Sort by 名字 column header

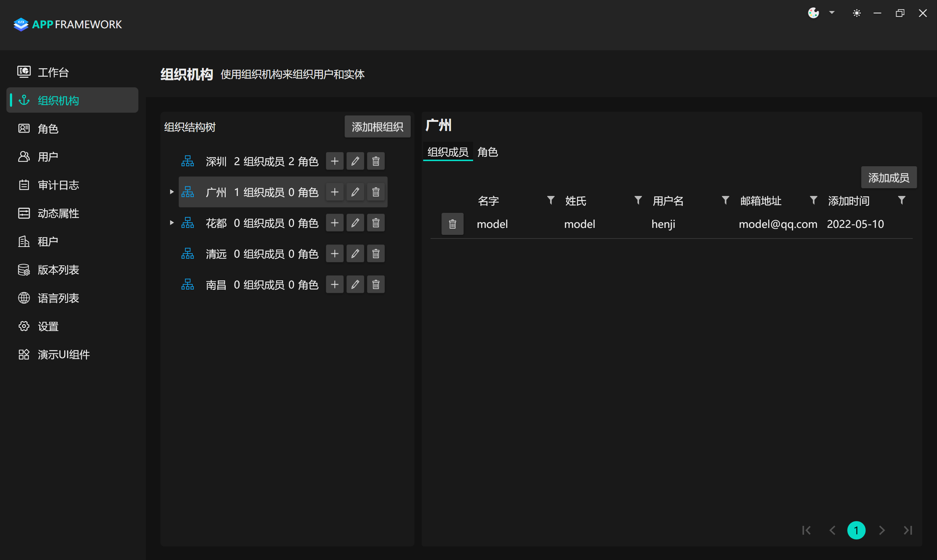click(x=488, y=201)
